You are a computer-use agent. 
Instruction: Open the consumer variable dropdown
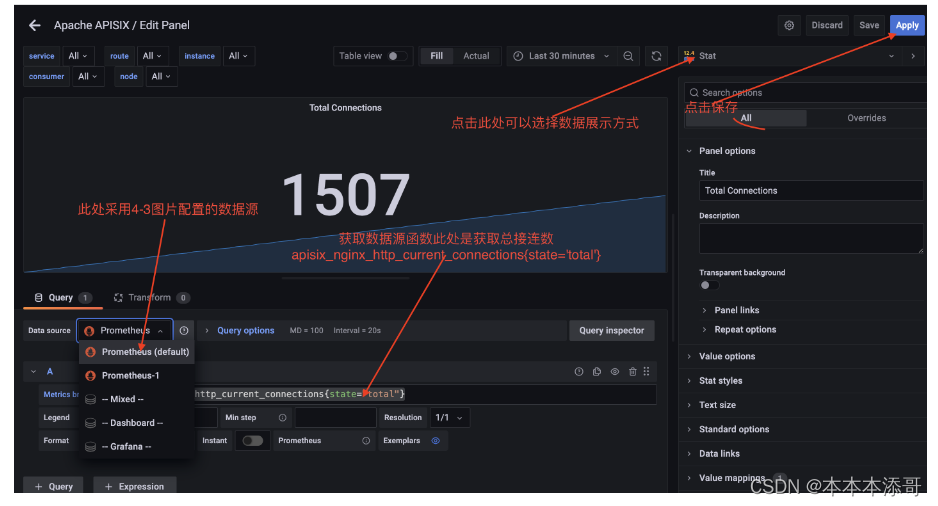click(88, 77)
